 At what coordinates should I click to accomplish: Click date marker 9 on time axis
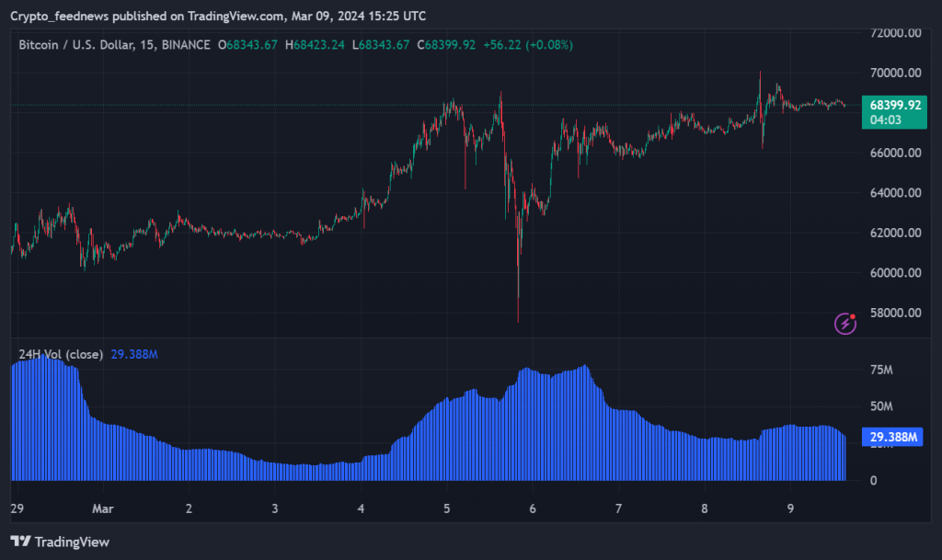point(790,508)
